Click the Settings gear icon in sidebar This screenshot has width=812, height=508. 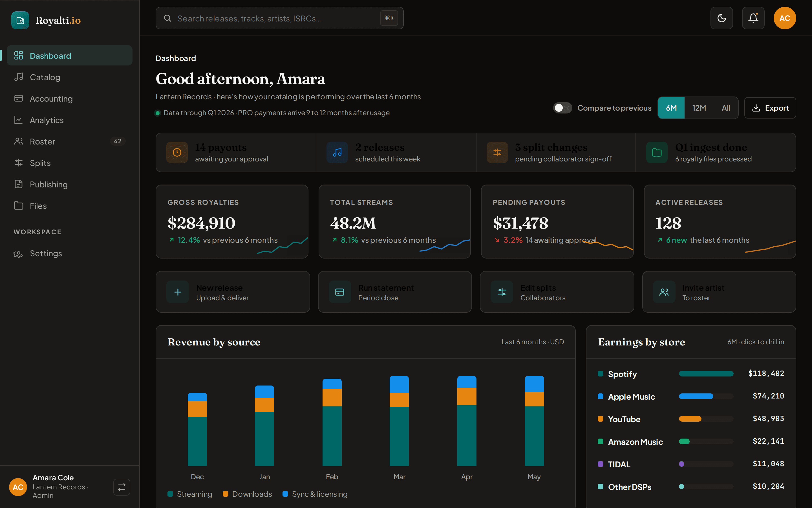(x=18, y=254)
